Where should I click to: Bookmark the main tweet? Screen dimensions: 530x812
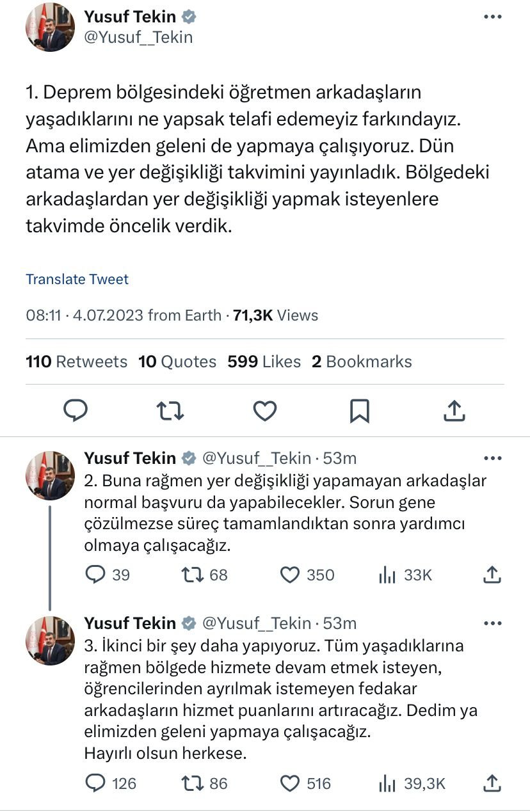[359, 411]
